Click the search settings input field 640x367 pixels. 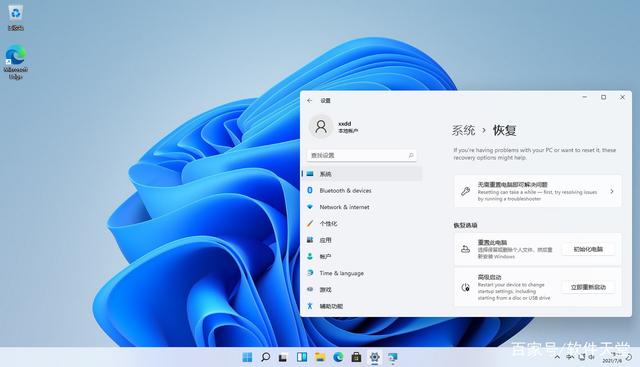coord(362,156)
